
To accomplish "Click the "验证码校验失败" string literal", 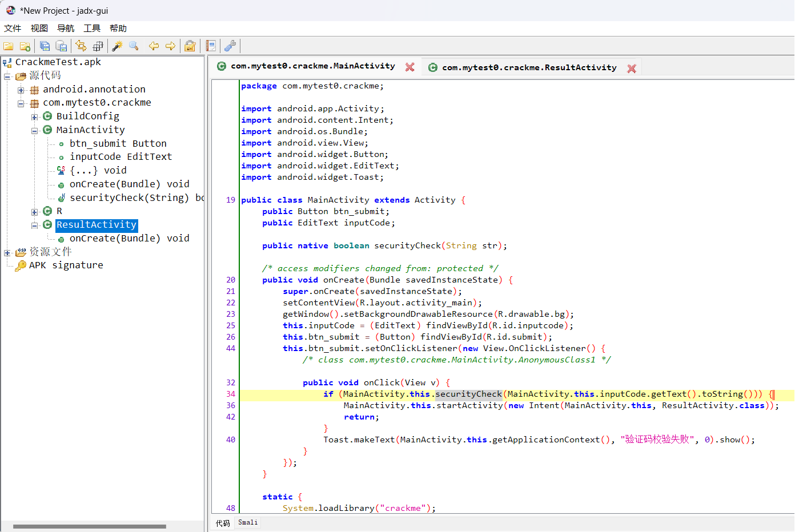I will 657,440.
